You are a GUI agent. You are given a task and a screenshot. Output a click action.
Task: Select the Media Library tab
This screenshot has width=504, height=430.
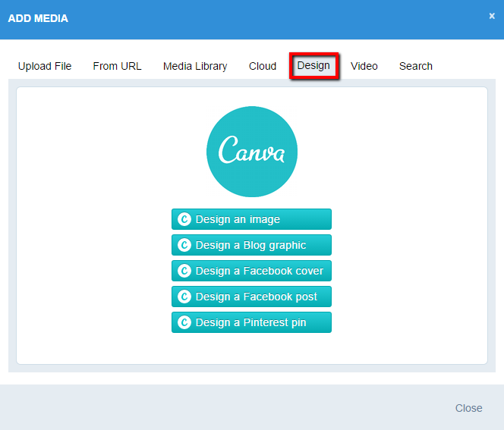pos(195,66)
